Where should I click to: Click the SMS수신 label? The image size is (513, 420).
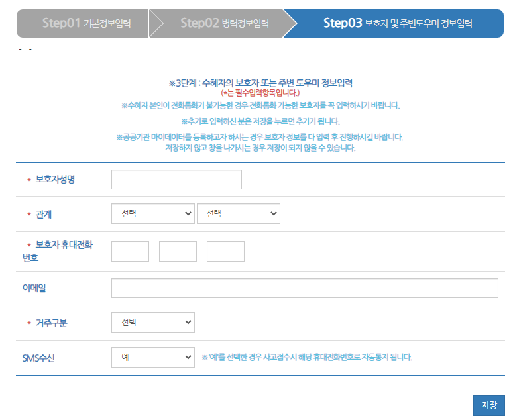coord(38,358)
